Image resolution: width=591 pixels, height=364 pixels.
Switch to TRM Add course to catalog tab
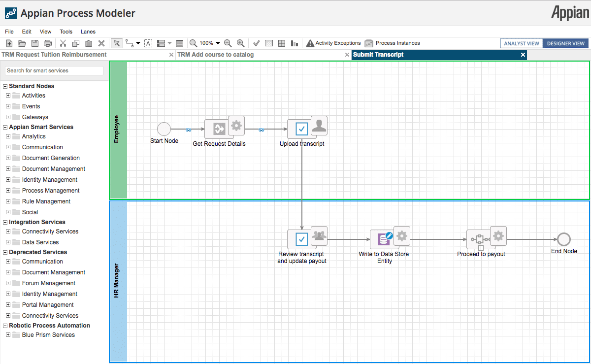pyautogui.click(x=216, y=55)
